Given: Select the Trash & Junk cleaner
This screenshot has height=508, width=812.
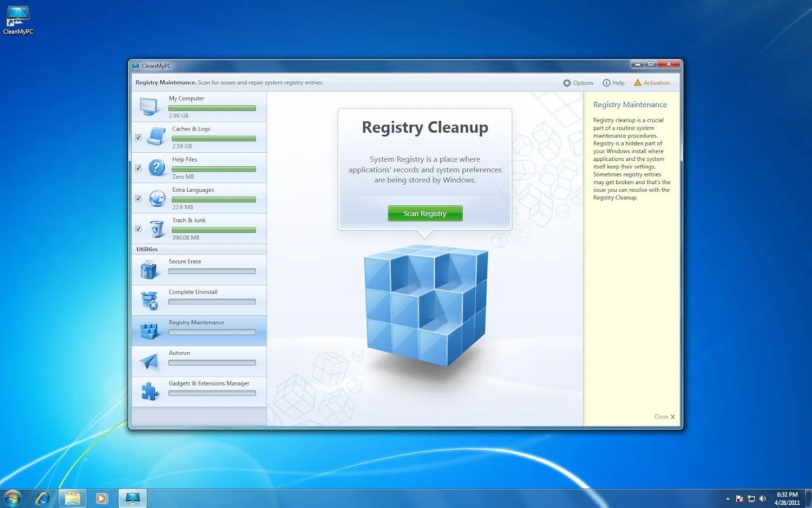Looking at the screenshot, I should tap(156, 228).
